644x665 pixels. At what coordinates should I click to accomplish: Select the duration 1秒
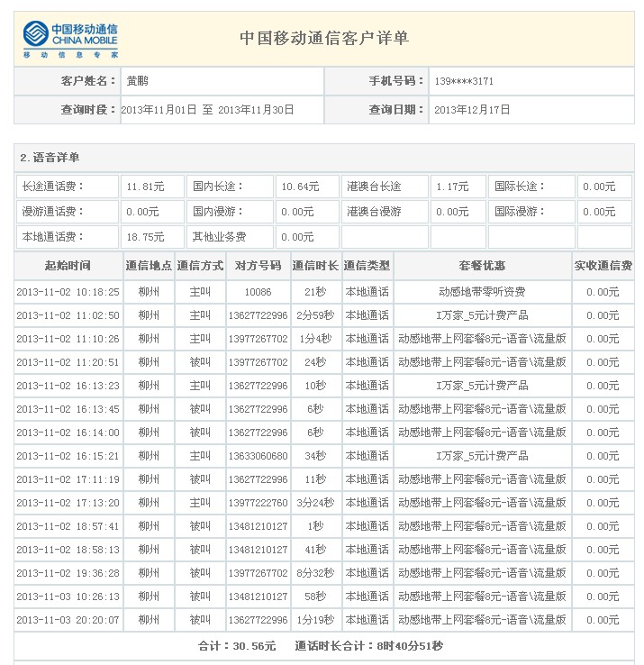(x=315, y=526)
